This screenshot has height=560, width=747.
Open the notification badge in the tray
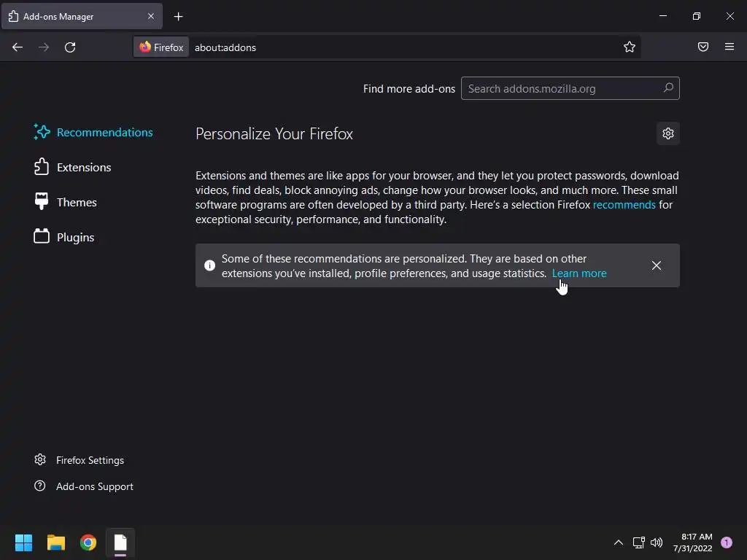coord(727,542)
